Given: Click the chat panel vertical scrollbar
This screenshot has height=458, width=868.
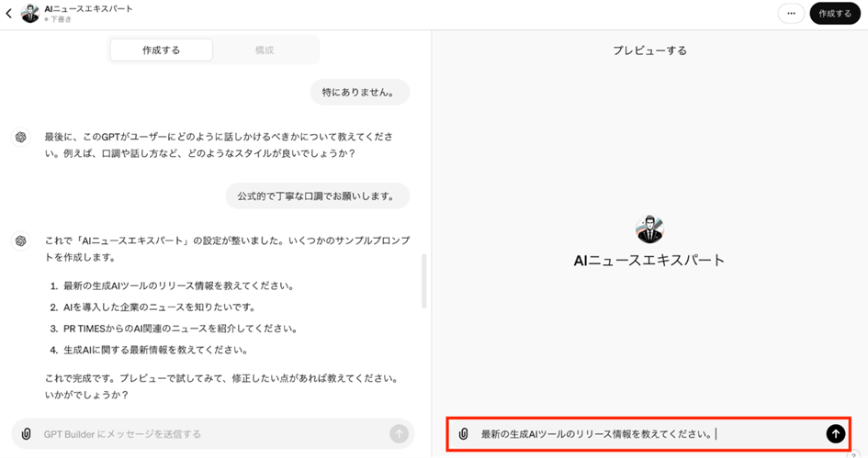Looking at the screenshot, I should [423, 280].
